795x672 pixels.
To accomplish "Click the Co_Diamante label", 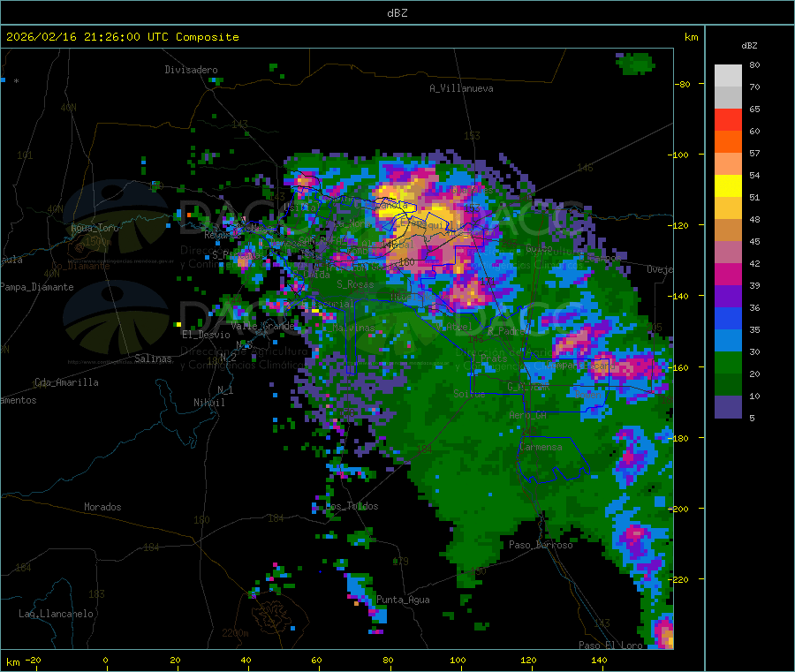I will [80, 266].
